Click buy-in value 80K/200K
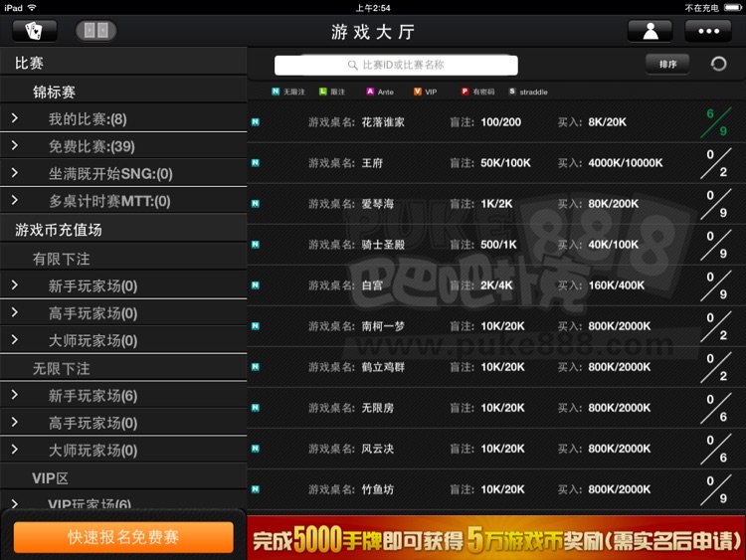The image size is (746, 560). click(x=614, y=204)
